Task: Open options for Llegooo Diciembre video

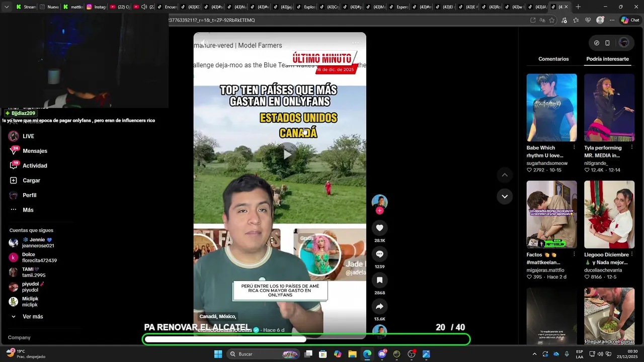Action: 632,254
